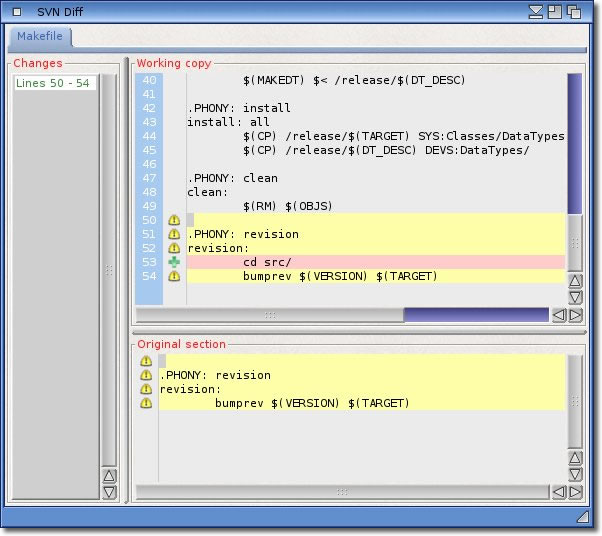602x536 pixels.
Task: Click the window resize gadget in bottom corner
Action: pos(583,517)
